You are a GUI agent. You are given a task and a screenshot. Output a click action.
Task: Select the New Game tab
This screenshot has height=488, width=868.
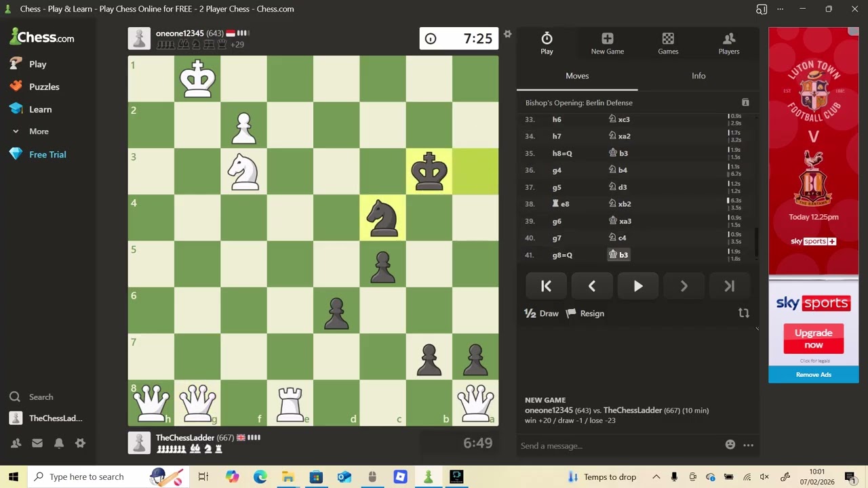[607, 43]
